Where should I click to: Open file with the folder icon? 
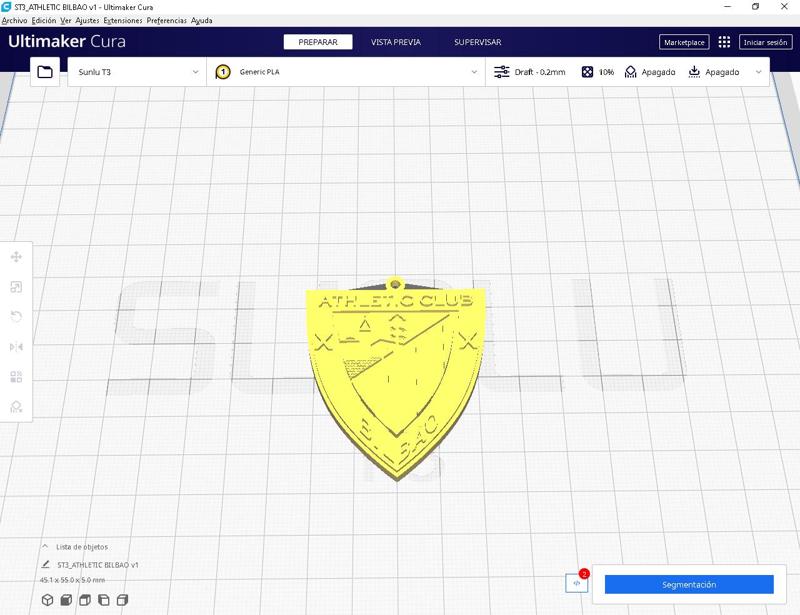pyautogui.click(x=45, y=72)
